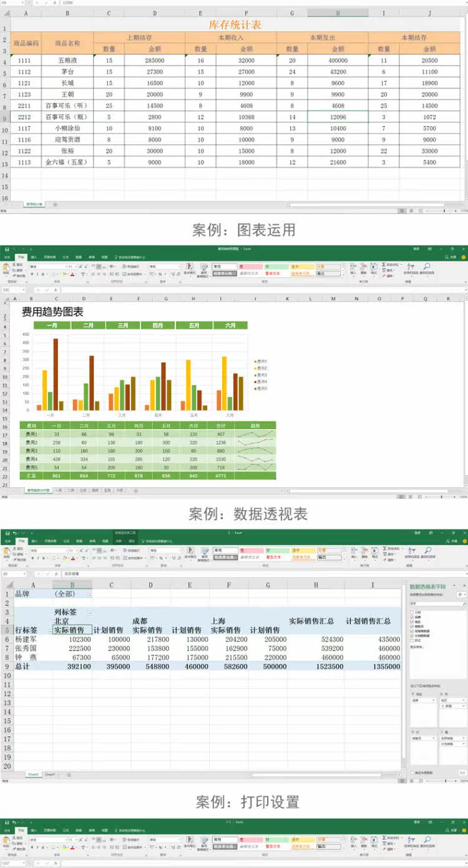Switch to Normal view in pivot workbook status bar
Image resolution: width=468 pixels, height=868 pixels.
tap(402, 781)
